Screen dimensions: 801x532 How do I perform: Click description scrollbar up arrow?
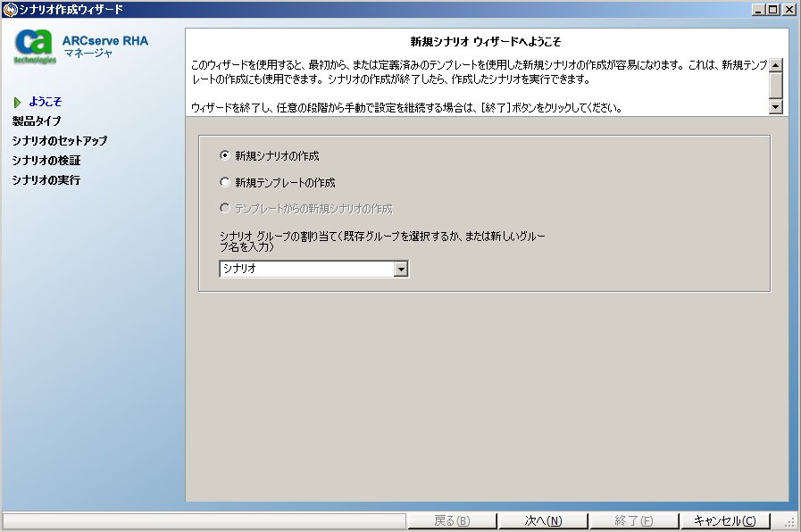coord(776,65)
